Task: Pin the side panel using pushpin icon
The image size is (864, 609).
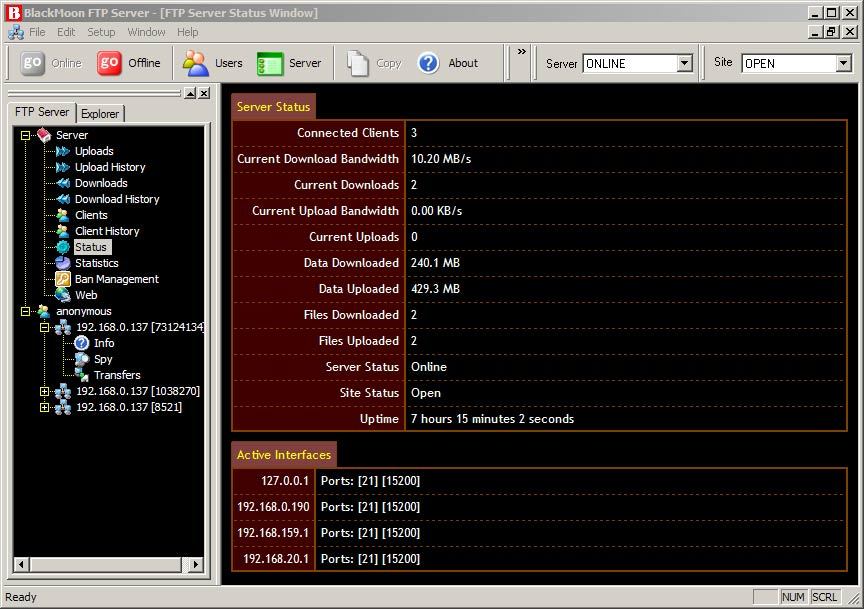Action: coord(188,93)
